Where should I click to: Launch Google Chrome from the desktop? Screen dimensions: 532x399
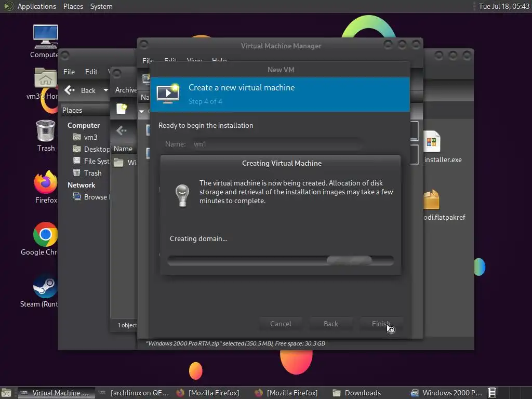[46, 234]
